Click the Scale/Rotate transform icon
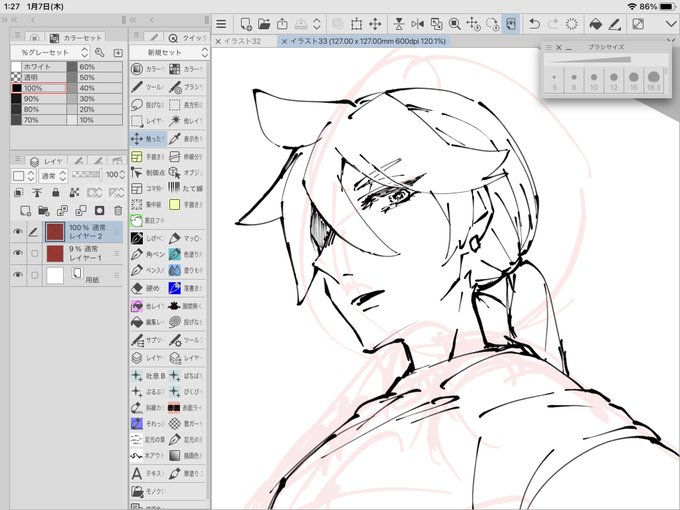Image resolution: width=680 pixels, height=510 pixels. tap(356, 24)
